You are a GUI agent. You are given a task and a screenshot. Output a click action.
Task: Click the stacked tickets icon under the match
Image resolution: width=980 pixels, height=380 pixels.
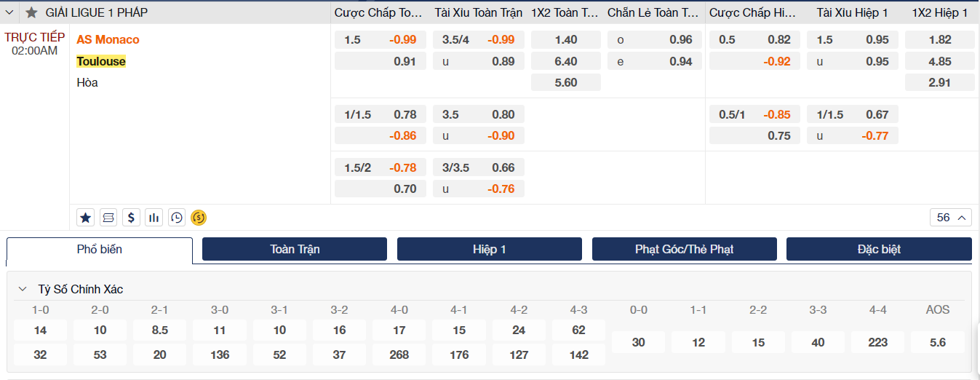tap(108, 217)
